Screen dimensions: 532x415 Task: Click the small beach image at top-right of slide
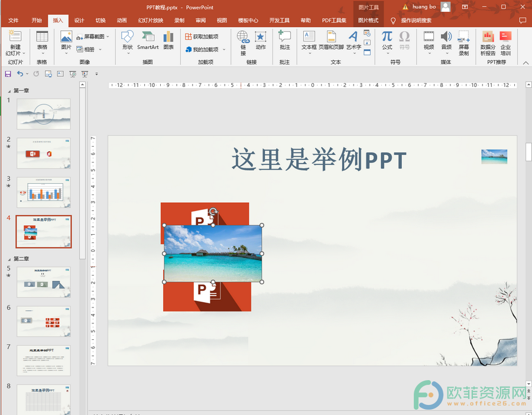point(494,157)
